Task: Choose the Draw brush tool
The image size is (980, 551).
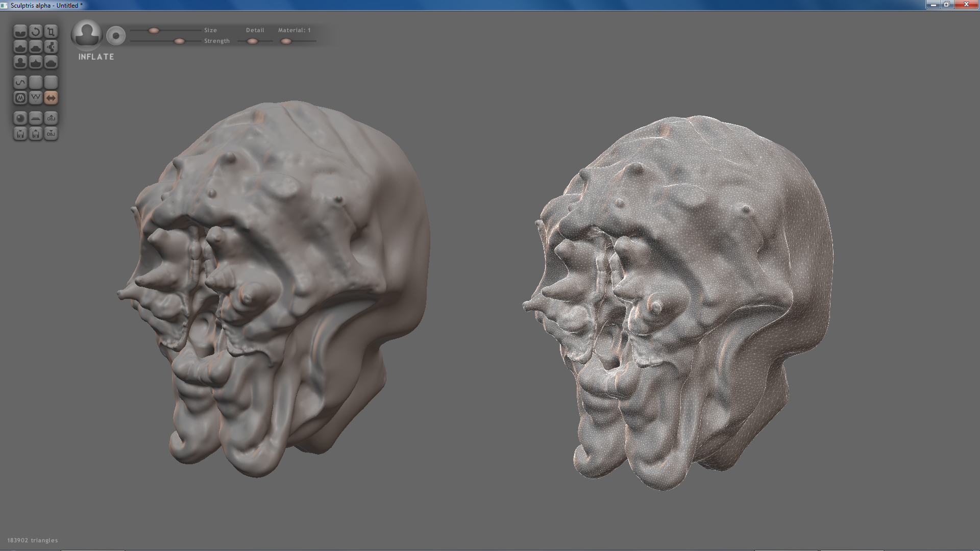Action: pyautogui.click(x=20, y=47)
